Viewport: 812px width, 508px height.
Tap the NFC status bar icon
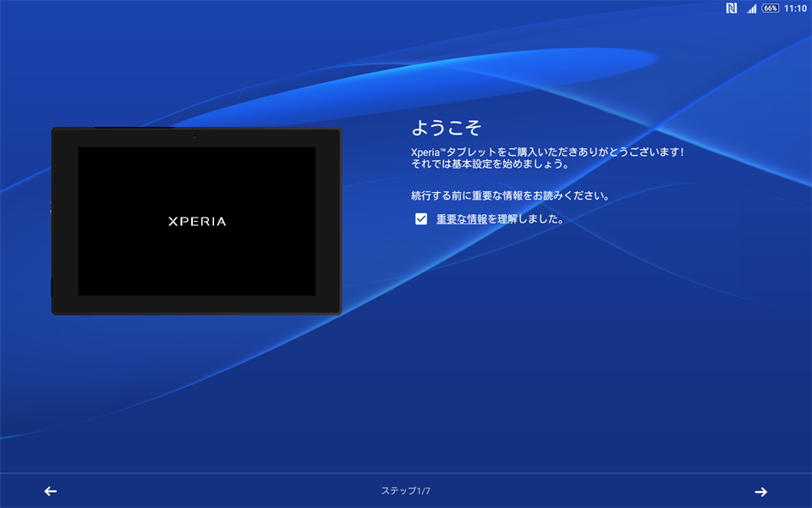coord(731,8)
